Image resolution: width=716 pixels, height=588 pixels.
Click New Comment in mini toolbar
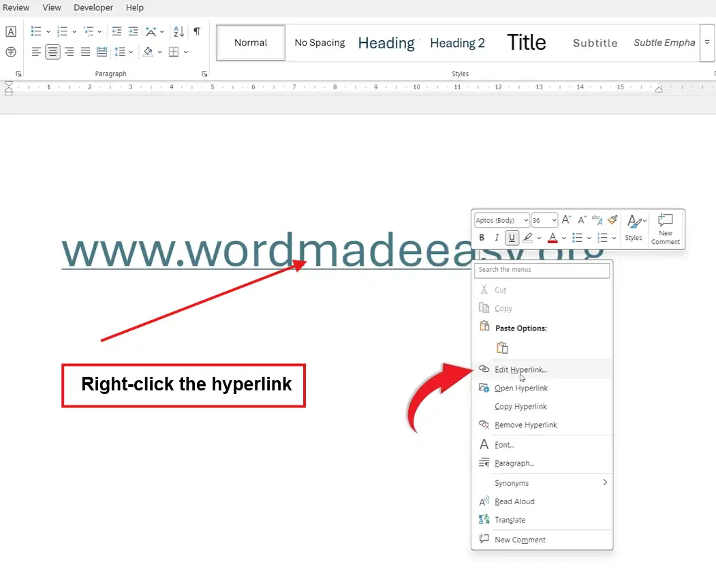point(666,229)
